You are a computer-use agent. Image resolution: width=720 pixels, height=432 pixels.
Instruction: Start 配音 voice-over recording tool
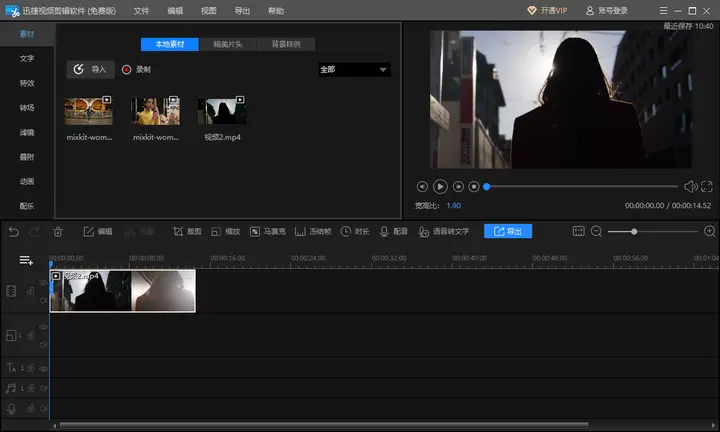[394, 231]
